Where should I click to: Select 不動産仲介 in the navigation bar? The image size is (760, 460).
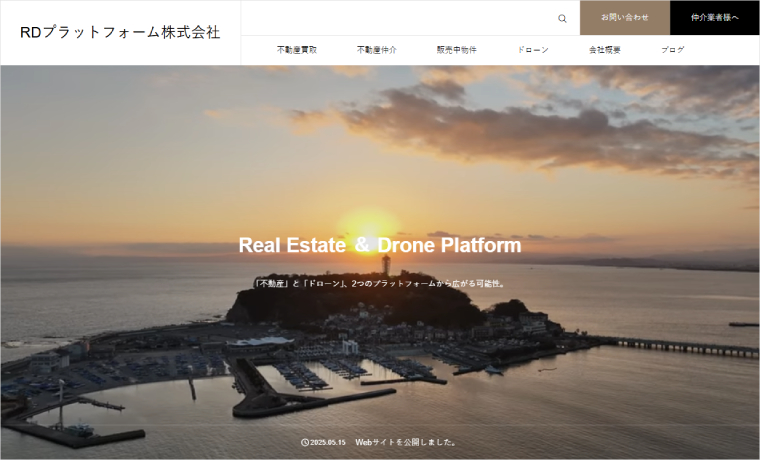click(376, 50)
